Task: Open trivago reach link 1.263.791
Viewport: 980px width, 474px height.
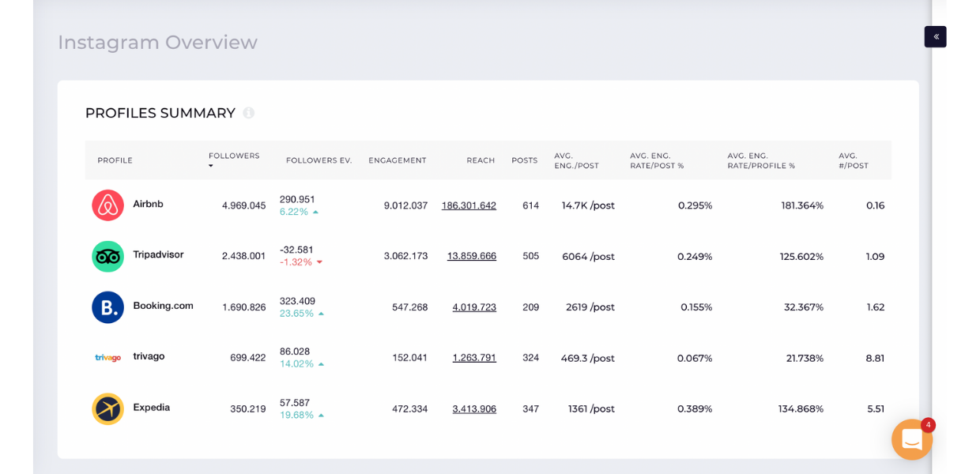Action: pyautogui.click(x=474, y=358)
